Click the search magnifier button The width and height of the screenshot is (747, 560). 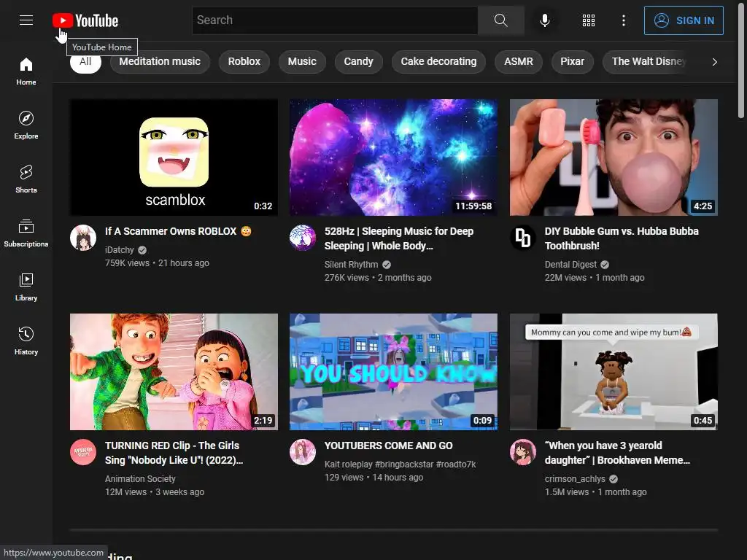pyautogui.click(x=500, y=20)
